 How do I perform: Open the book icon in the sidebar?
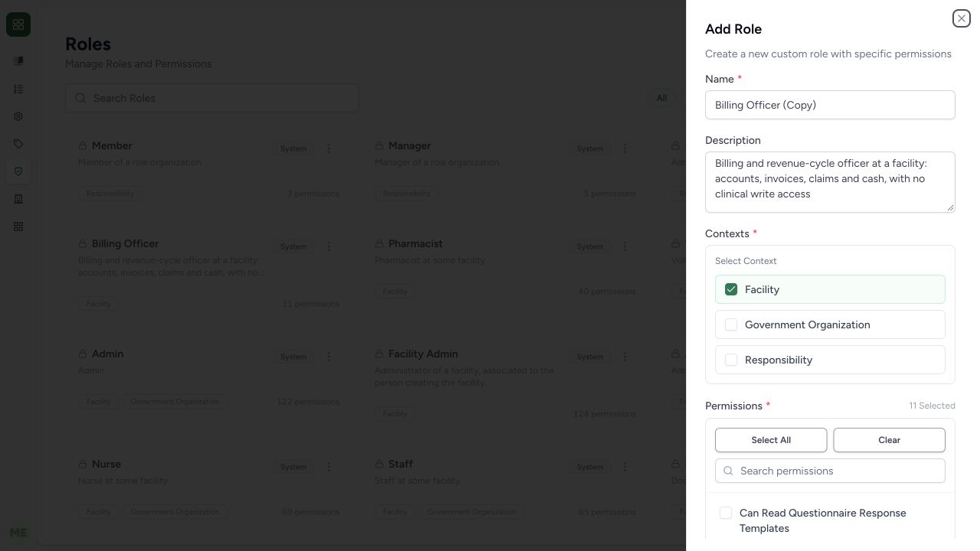(18, 61)
